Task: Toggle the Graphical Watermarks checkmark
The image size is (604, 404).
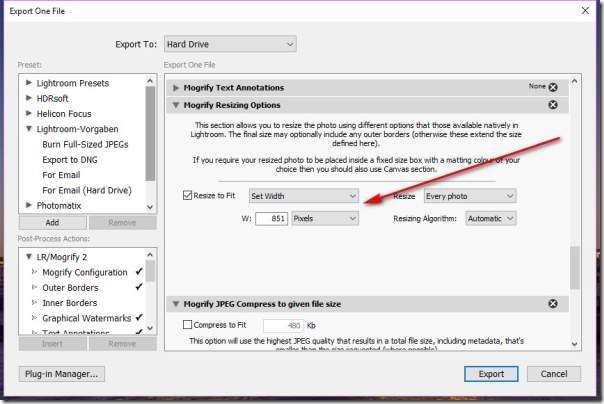Action: (139, 317)
